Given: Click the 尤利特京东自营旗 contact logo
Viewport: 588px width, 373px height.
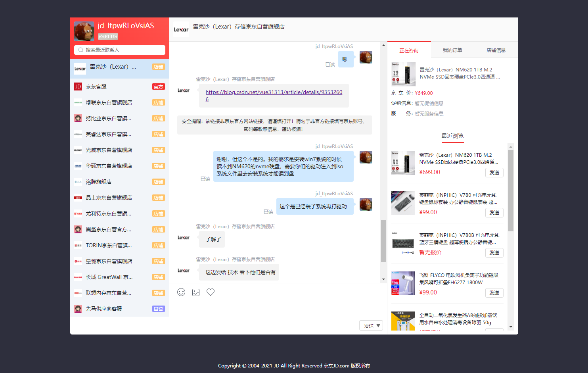Looking at the screenshot, I should (x=78, y=213).
